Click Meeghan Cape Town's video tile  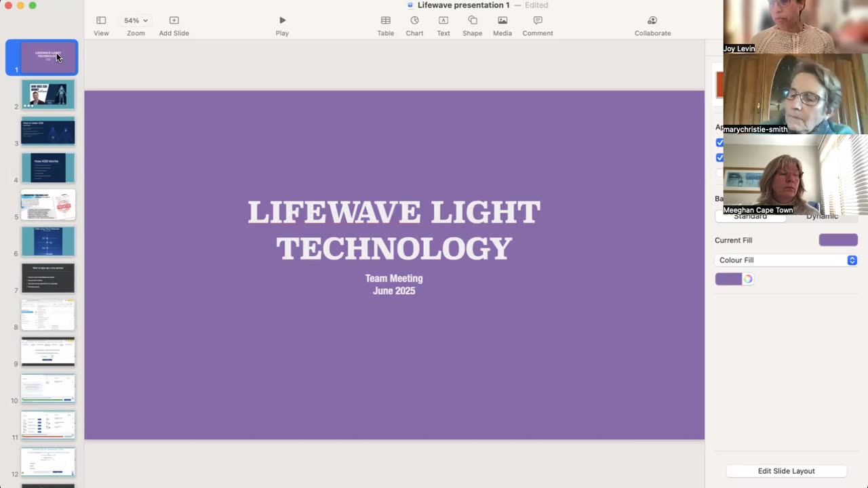(795, 174)
